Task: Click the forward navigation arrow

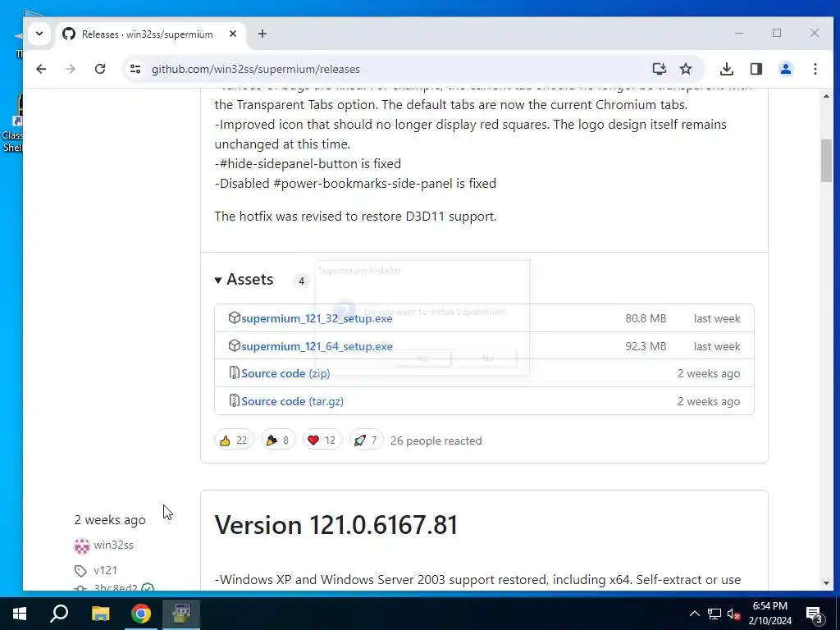Action: click(x=71, y=69)
